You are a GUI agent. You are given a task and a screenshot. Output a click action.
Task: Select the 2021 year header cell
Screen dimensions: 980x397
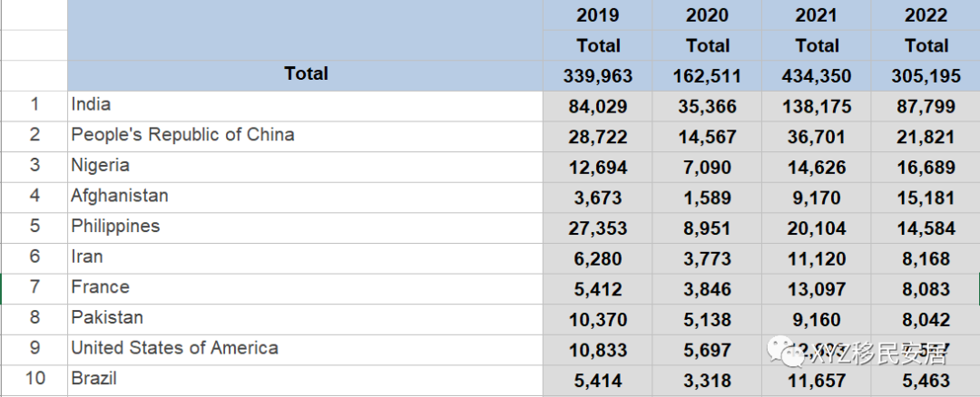pyautogui.click(x=817, y=15)
